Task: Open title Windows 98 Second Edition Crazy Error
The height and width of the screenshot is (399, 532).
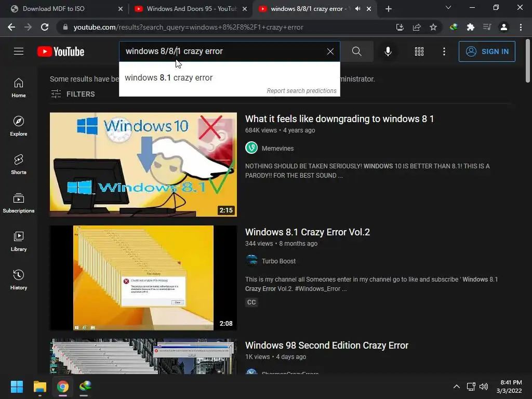Action: click(327, 345)
